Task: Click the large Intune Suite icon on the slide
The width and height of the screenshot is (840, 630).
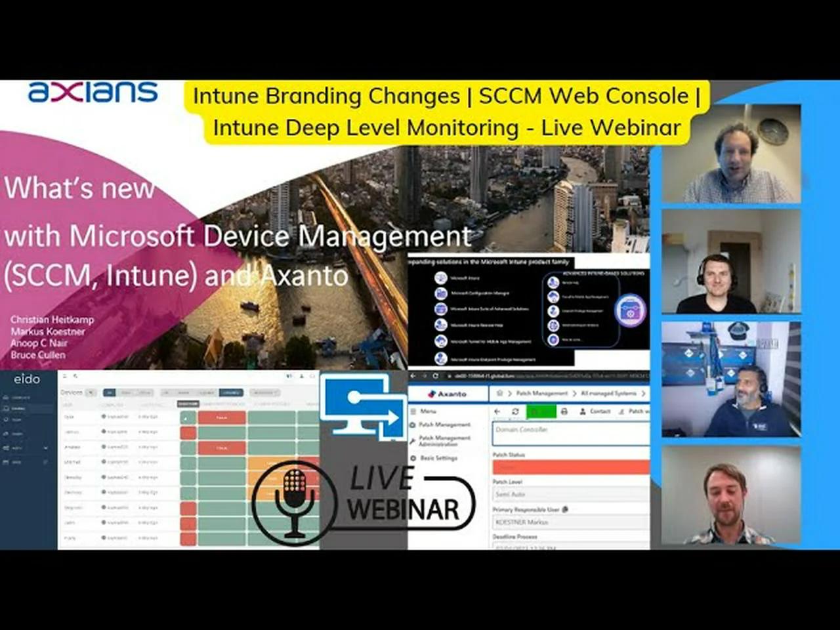Action: 630,310
